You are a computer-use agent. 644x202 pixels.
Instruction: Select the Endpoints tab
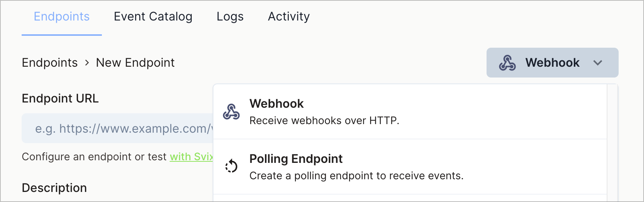(x=62, y=16)
